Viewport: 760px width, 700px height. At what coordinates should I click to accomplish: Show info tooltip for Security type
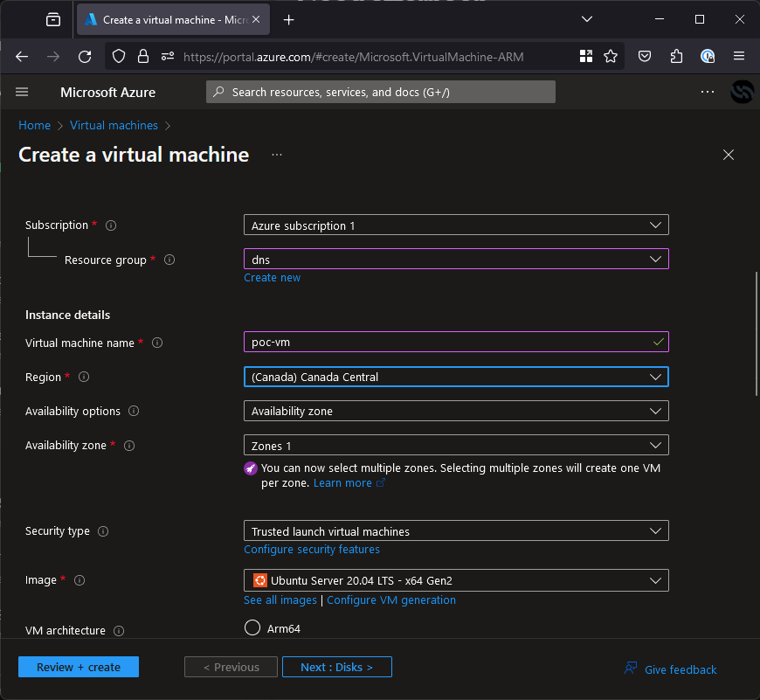coord(103,531)
